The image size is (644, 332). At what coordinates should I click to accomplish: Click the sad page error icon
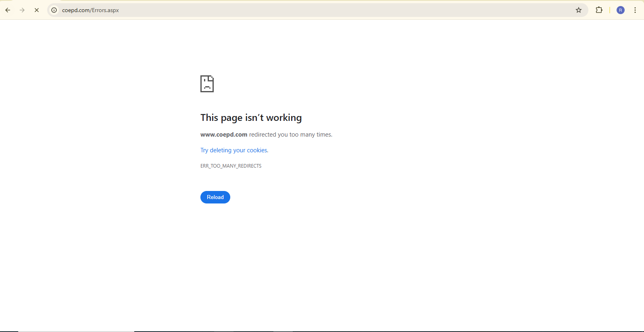click(207, 84)
